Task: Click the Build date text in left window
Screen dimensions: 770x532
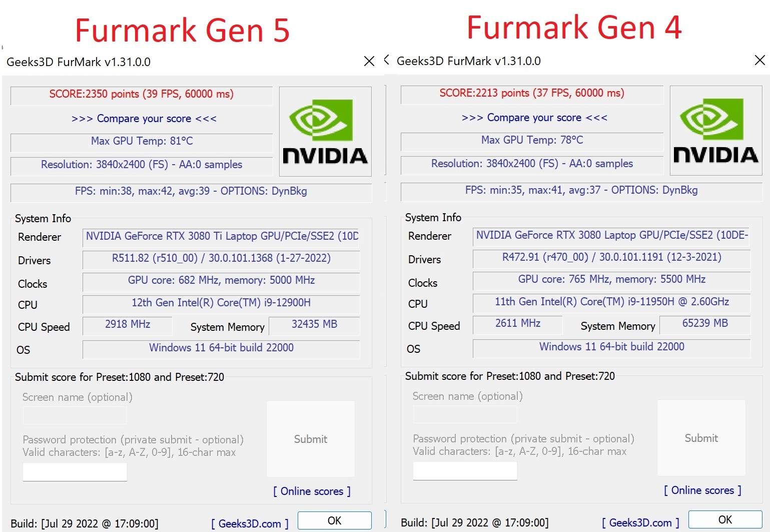Action: coord(85,523)
